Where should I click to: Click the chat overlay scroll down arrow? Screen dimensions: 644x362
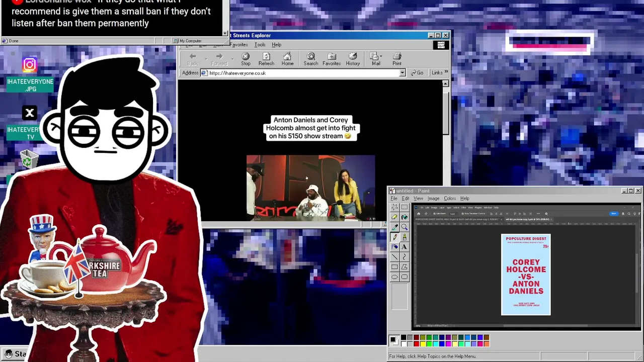225,33
